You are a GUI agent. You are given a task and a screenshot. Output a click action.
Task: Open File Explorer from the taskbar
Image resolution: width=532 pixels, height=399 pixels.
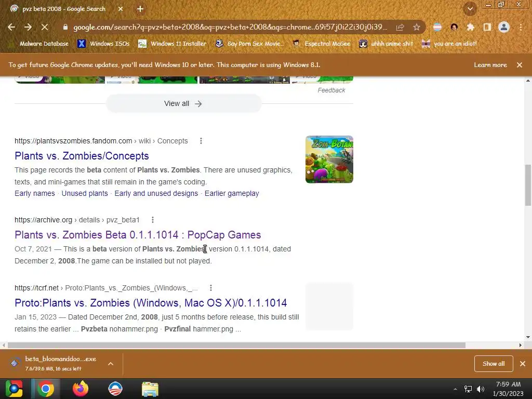[x=150, y=389]
